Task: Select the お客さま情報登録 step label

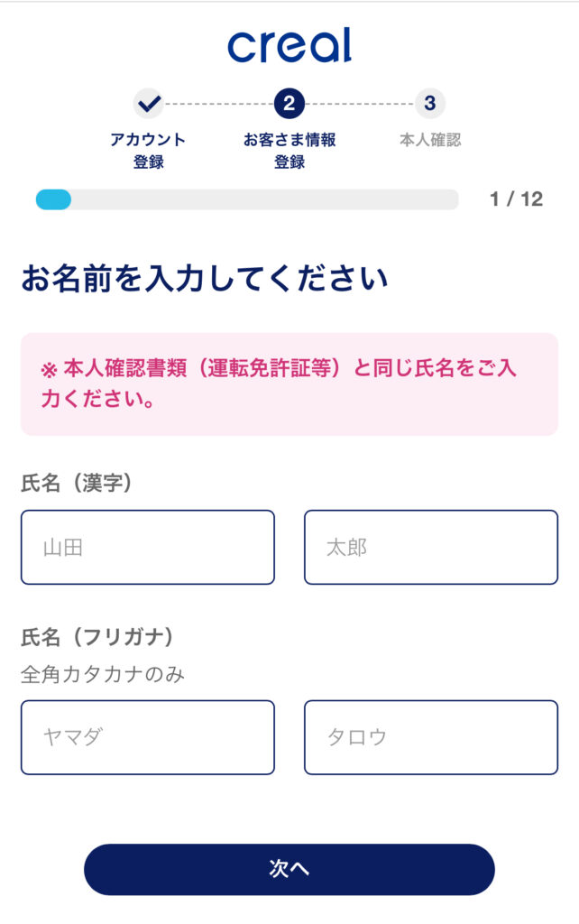Action: 289,151
